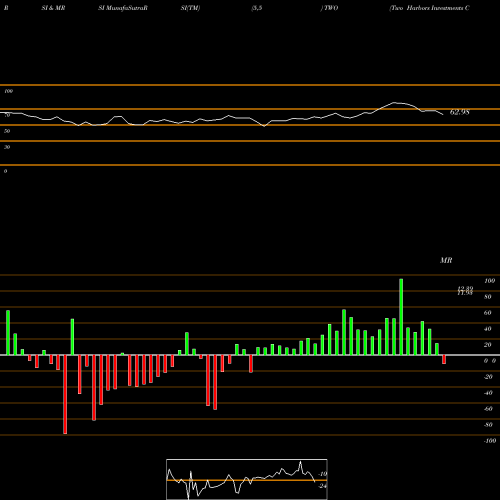Image resolution: width=500 pixels, height=500 pixels.
Task: Click the 70 level label on RSI axis
Action: coord(7,115)
